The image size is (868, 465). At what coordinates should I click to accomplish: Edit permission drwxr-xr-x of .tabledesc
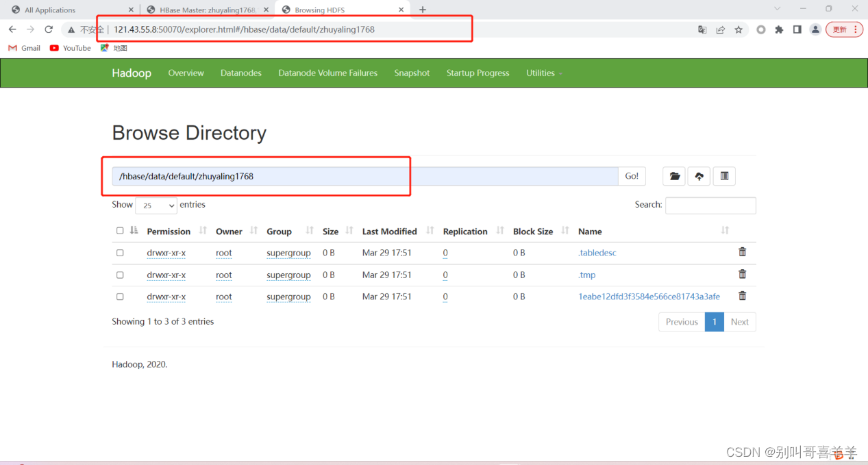click(166, 253)
